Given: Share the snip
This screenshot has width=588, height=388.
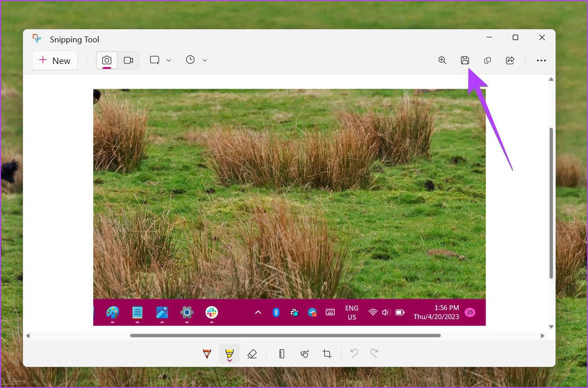Looking at the screenshot, I should 510,60.
